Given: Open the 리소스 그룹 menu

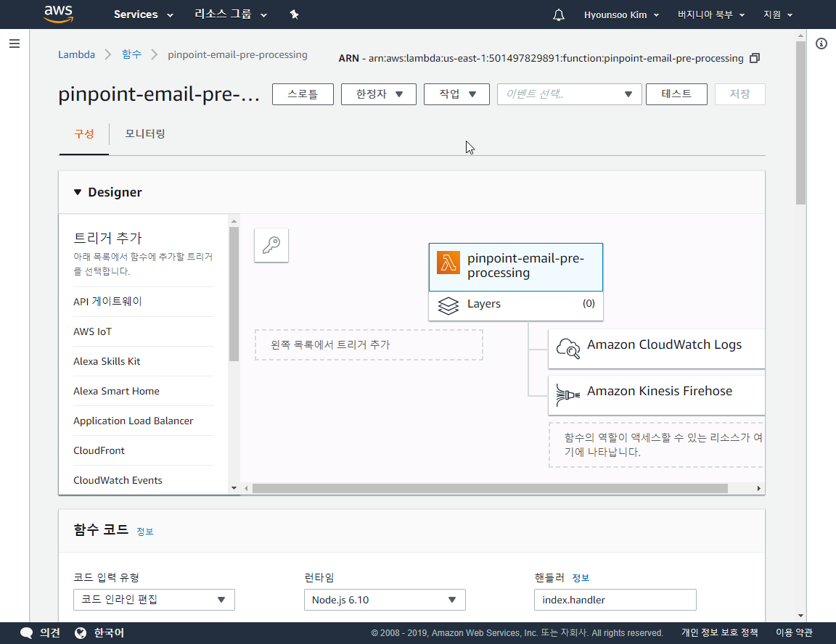Looking at the screenshot, I should pyautogui.click(x=230, y=15).
